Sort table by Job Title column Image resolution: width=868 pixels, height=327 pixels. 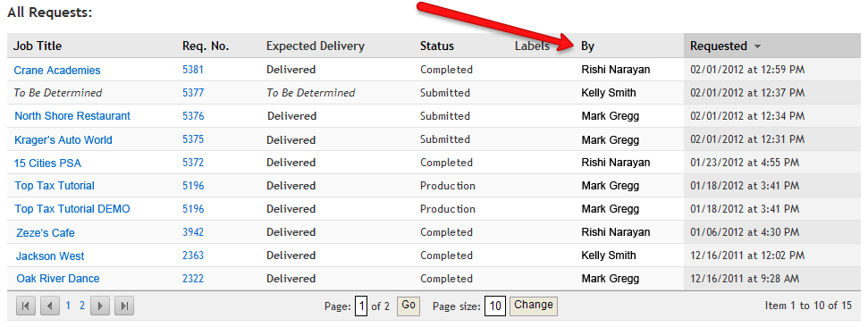pos(38,46)
